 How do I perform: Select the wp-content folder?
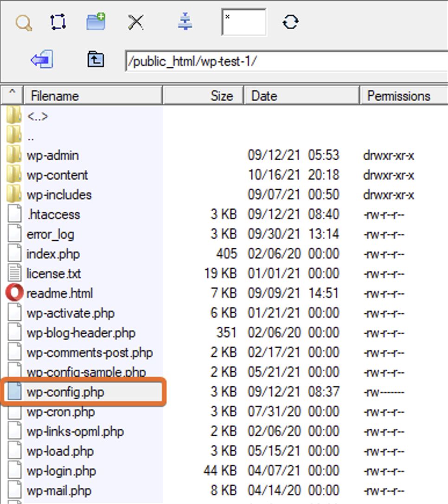click(x=57, y=175)
